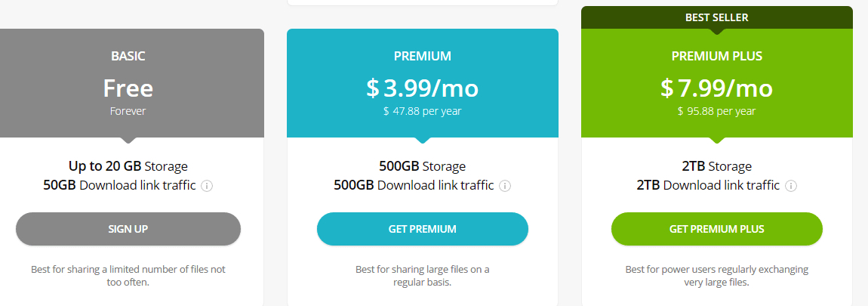Viewport: 868px width, 306px height.
Task: Click the $3.99/mo price
Action: pos(422,88)
